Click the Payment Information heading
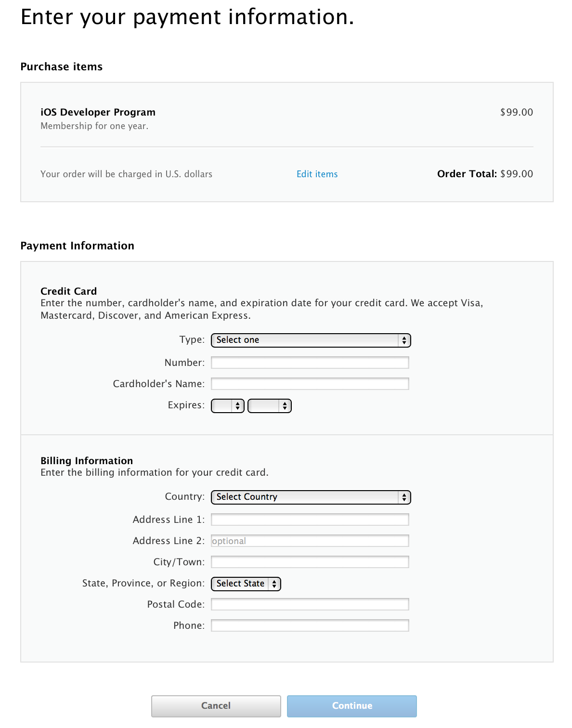The height and width of the screenshot is (728, 572). coord(78,246)
